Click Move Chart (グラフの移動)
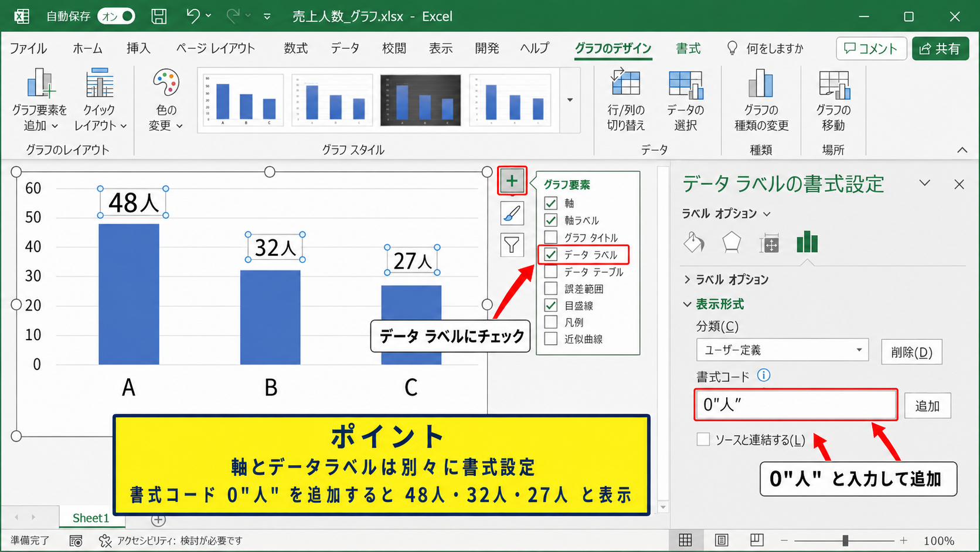The height and width of the screenshot is (552, 980). [x=833, y=100]
